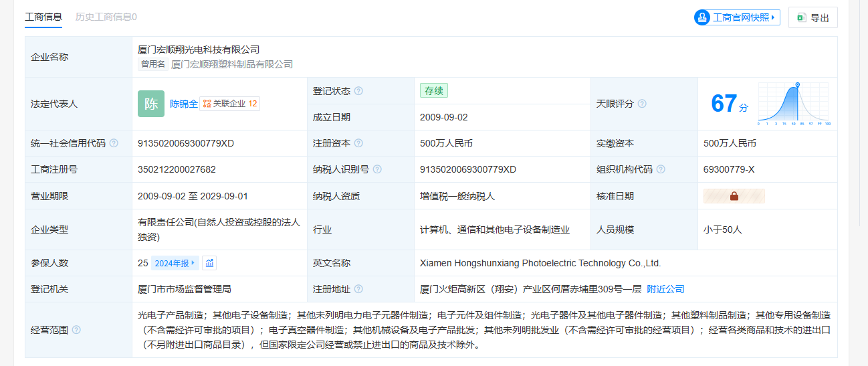Click the 陈 avatar thumbnail
The width and height of the screenshot is (868, 366).
pos(151,104)
